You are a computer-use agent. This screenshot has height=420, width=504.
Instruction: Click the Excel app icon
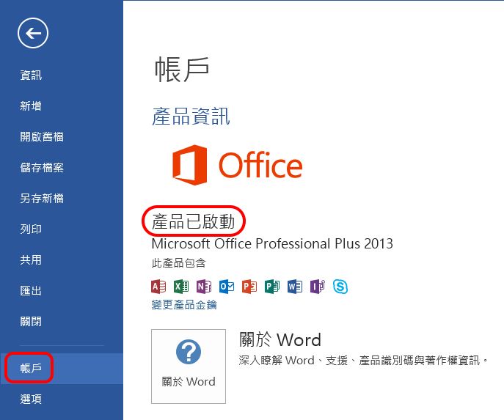point(181,287)
